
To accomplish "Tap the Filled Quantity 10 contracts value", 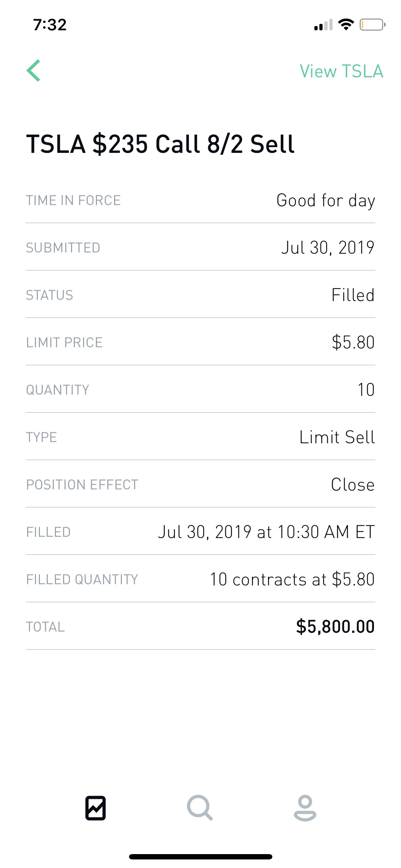I will 292,579.
